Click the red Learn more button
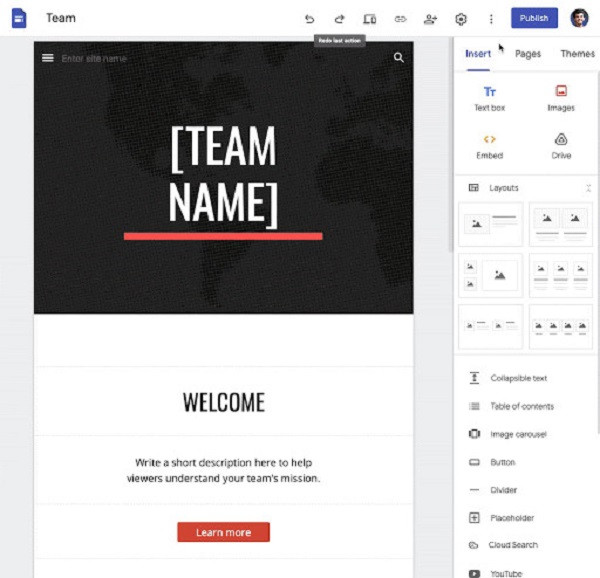This screenshot has height=578, width=600. 223,532
